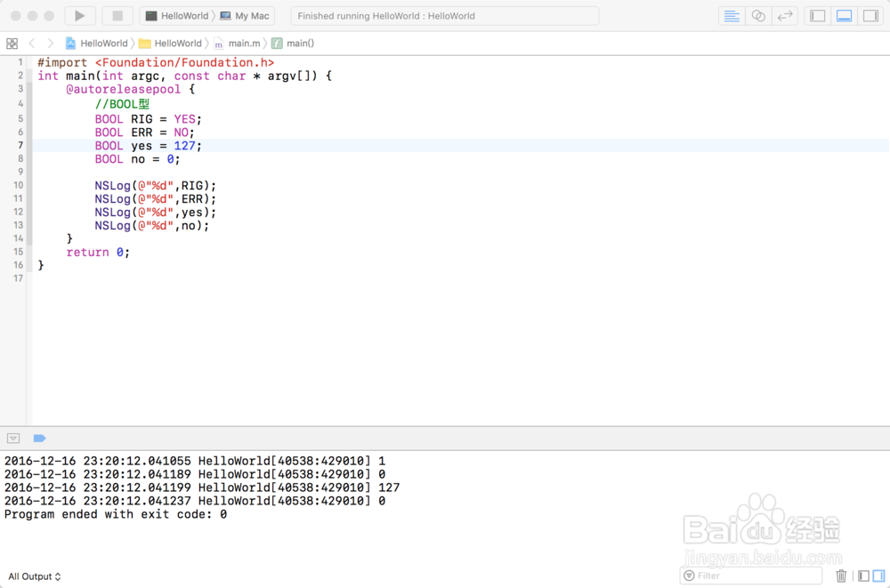Go back to previous file
The image size is (890, 588).
point(32,43)
